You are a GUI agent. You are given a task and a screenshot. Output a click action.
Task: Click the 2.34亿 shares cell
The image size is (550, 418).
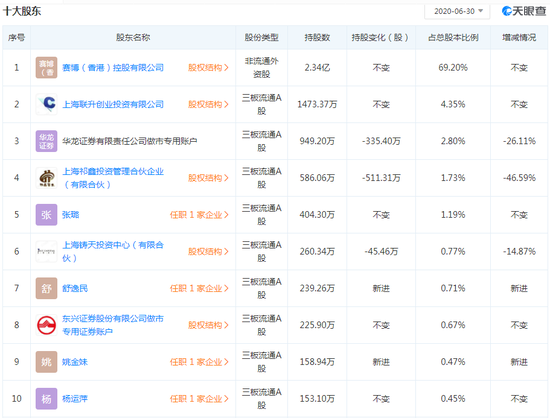[x=317, y=68]
